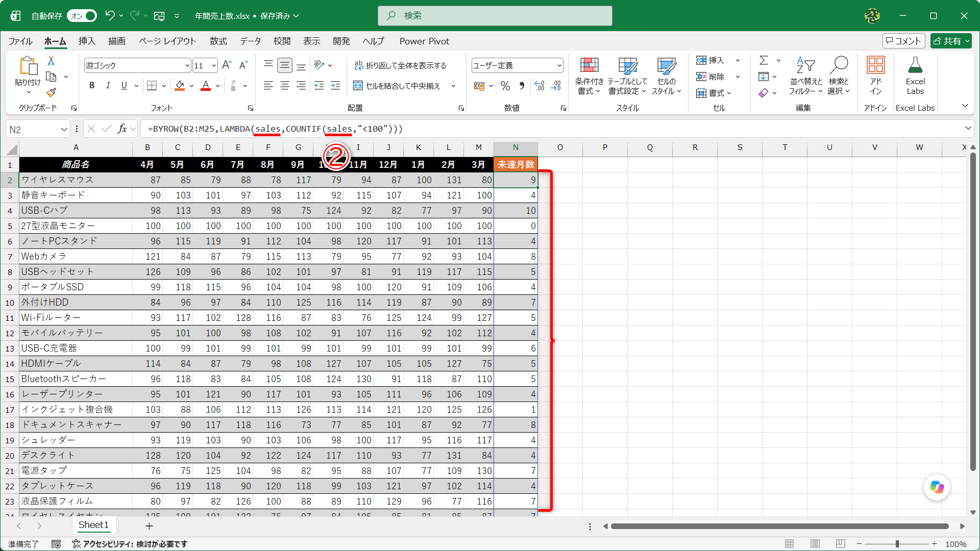
Task: Click the AutoSum sigma icon
Action: (x=764, y=60)
